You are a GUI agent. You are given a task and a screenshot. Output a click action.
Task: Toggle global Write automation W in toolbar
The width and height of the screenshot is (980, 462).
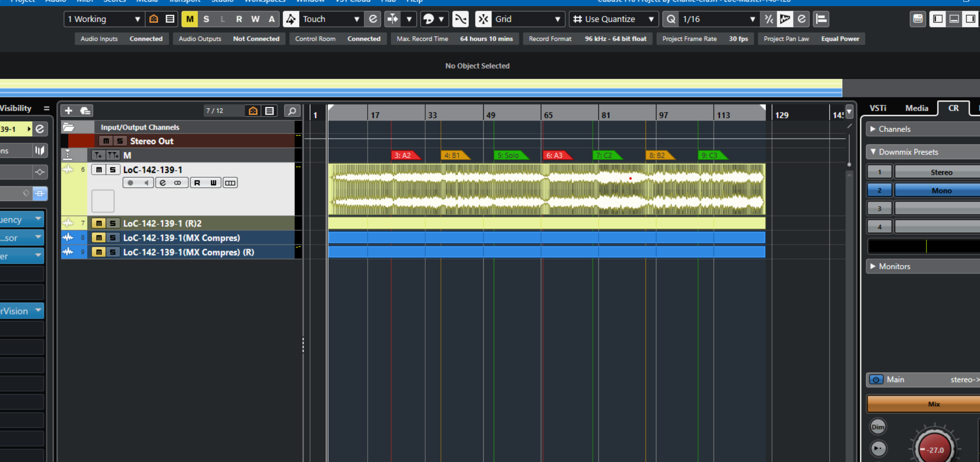[255, 19]
